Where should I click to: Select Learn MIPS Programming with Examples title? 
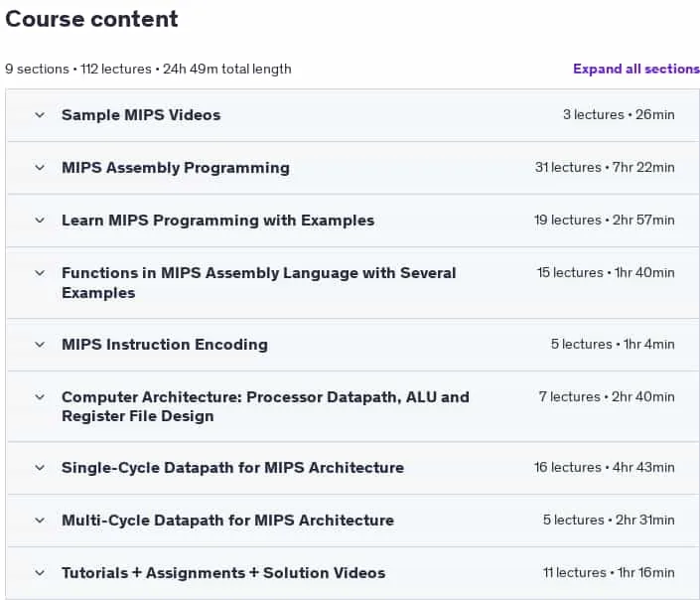point(217,221)
